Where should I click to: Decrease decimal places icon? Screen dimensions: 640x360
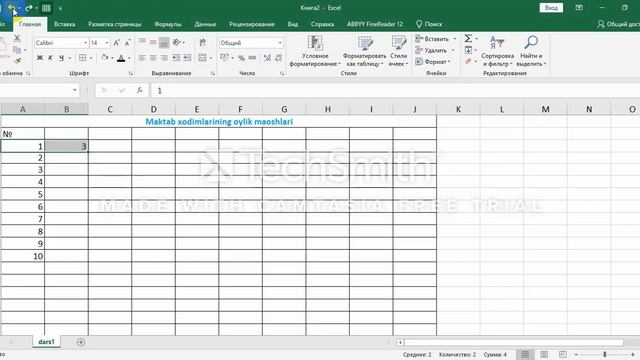point(278,58)
